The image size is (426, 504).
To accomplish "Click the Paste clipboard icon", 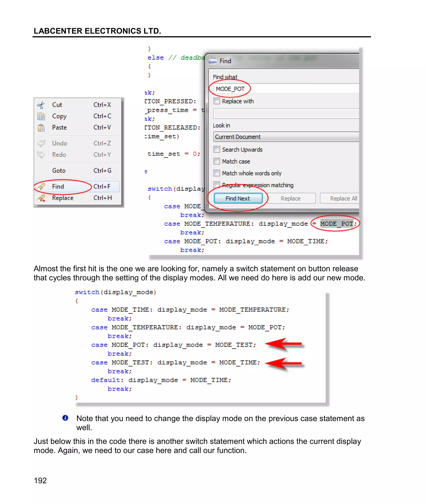I will pos(41,128).
